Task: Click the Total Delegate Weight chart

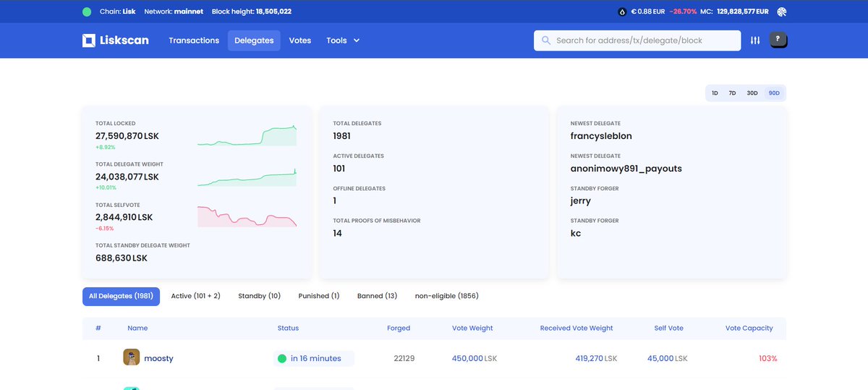Action: tap(247, 177)
